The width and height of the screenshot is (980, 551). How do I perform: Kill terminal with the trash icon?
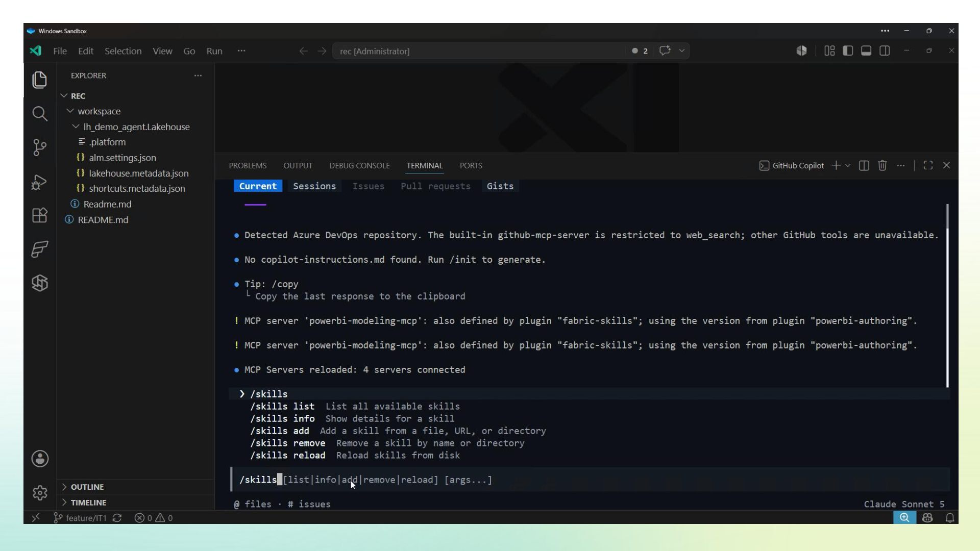pyautogui.click(x=882, y=165)
